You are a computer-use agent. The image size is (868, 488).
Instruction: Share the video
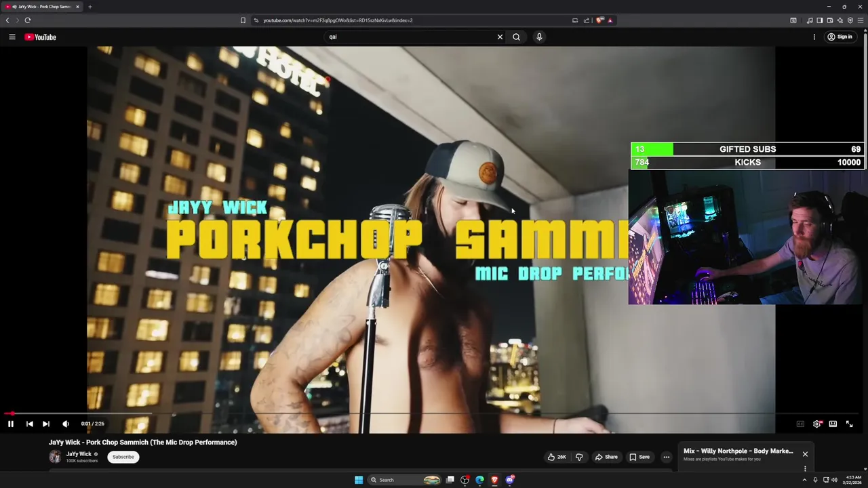point(606,457)
